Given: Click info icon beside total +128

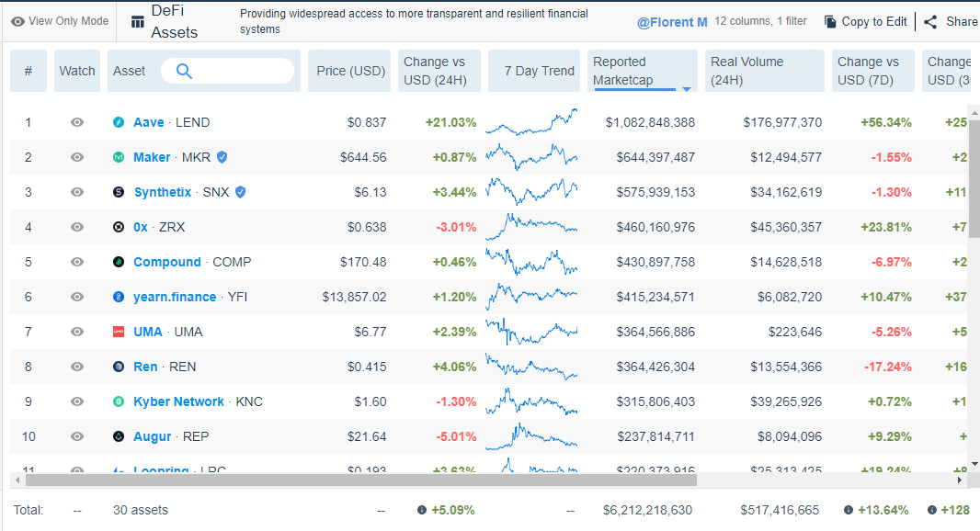Looking at the screenshot, I should 932,510.
